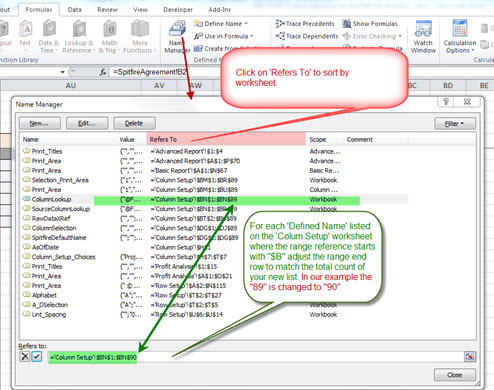Switch to the Developer ribbon tab
494x390 pixels.
click(178, 10)
